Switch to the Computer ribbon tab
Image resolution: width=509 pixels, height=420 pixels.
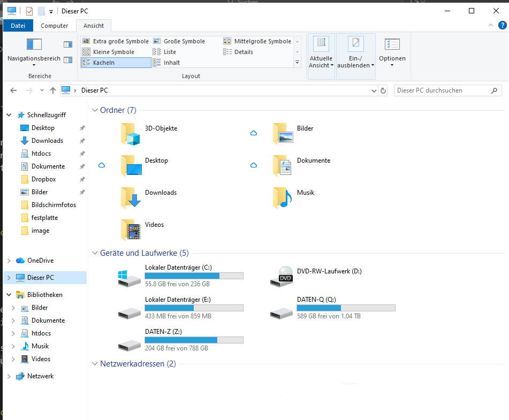tap(55, 26)
